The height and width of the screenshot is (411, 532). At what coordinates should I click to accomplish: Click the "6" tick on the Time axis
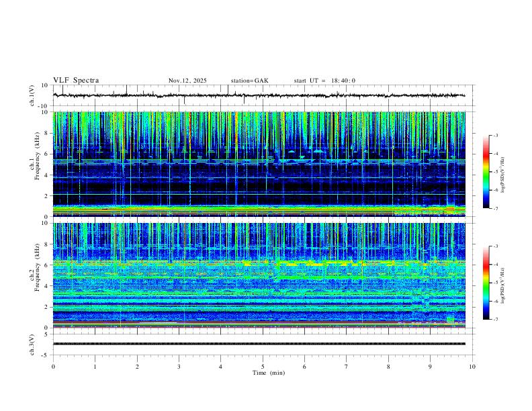(304, 367)
